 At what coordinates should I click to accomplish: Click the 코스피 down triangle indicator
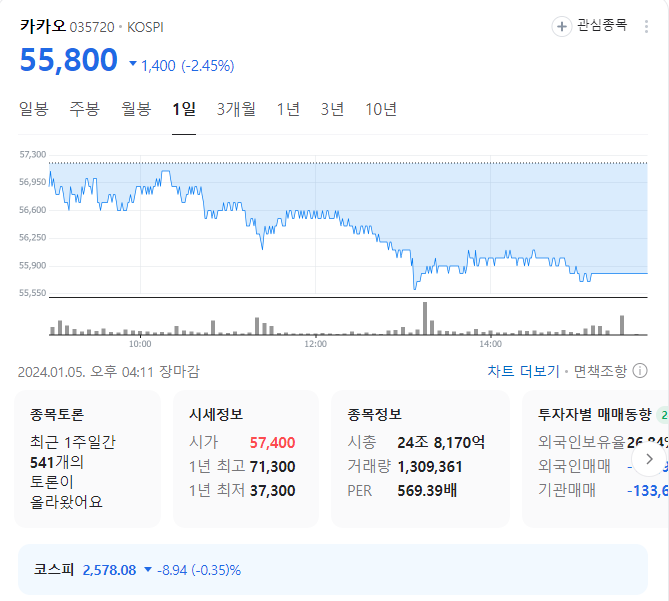click(148, 569)
